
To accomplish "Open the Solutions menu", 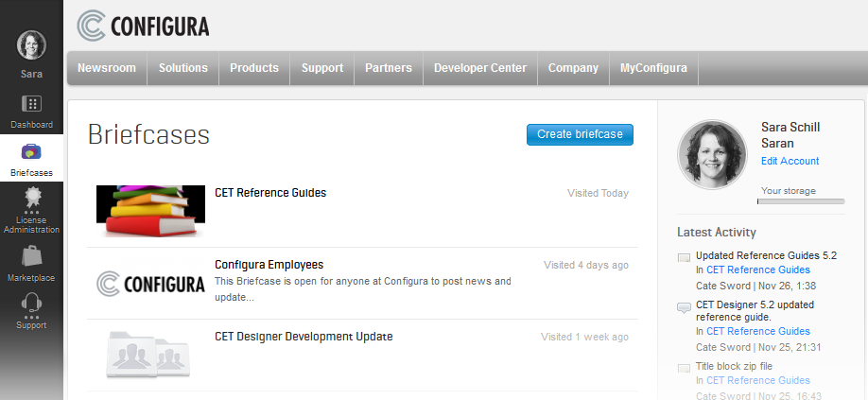I will (182, 68).
